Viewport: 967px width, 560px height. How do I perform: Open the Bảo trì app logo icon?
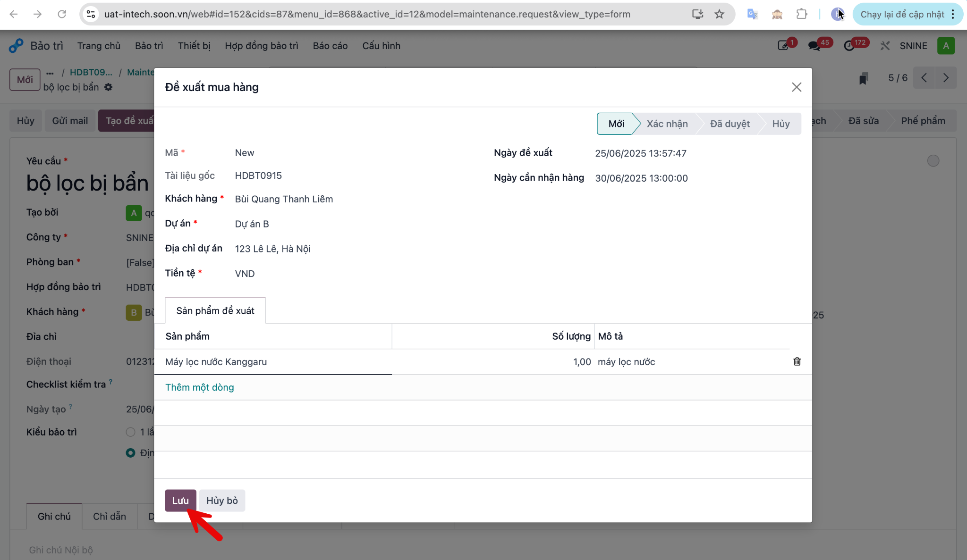pos(16,46)
